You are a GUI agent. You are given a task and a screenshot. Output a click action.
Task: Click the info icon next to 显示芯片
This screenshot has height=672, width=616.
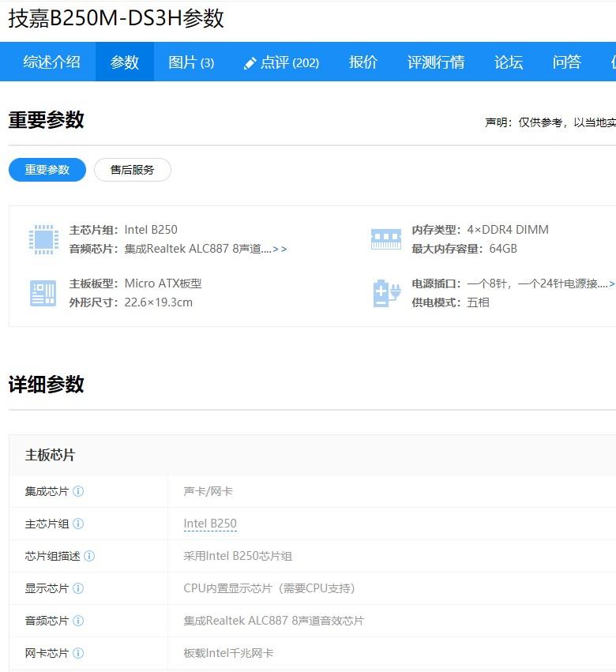pos(78,588)
